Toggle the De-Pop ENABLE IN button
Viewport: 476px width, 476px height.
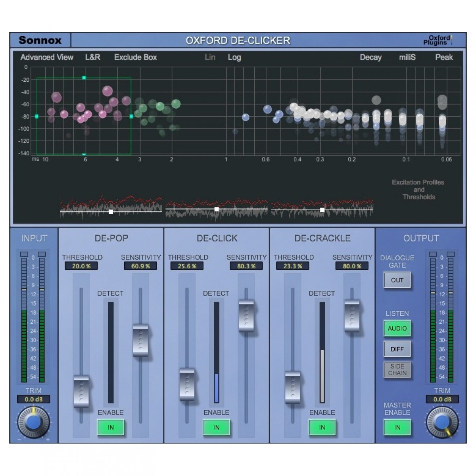(x=111, y=428)
